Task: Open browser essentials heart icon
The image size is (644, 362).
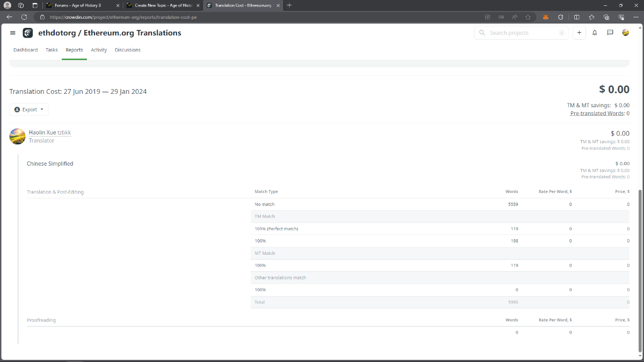Action: pos(621,17)
